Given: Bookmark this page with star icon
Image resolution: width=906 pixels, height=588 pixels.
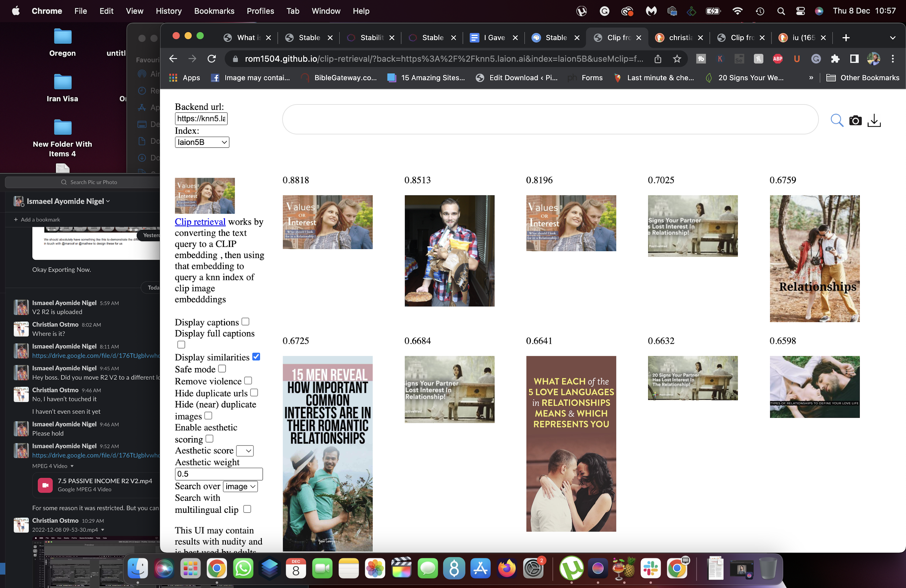Looking at the screenshot, I should pyautogui.click(x=677, y=59).
